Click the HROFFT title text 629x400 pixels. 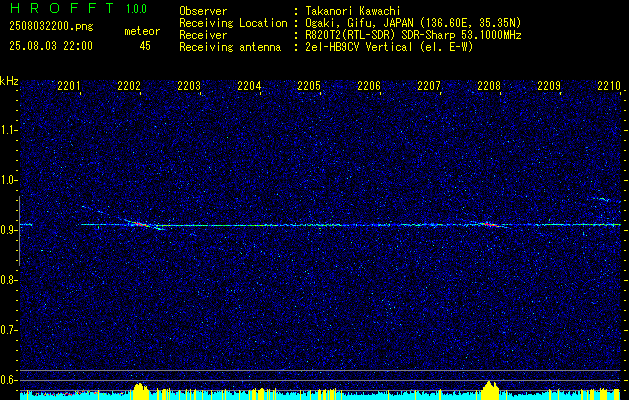pos(62,8)
